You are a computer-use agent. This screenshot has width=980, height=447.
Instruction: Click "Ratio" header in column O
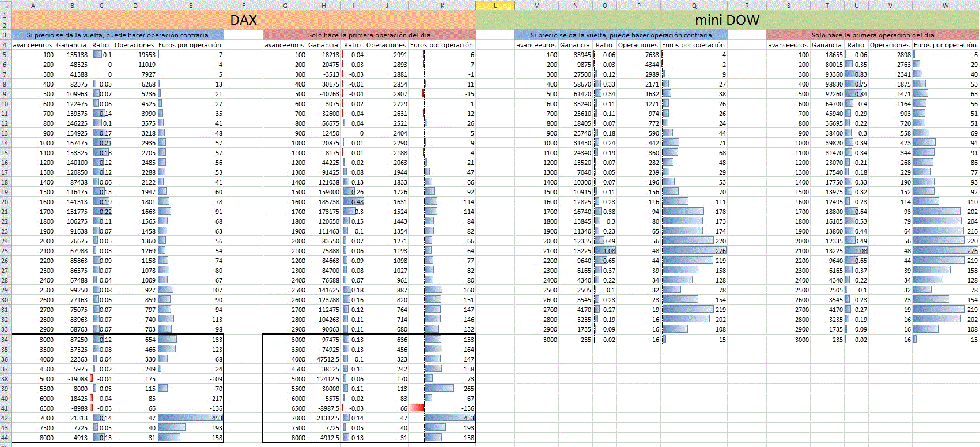point(604,45)
